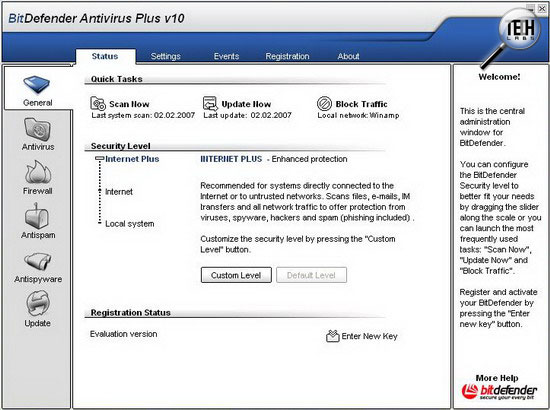Click the Block Traffic icon
Viewport: 550px width, 410px height.
click(324, 104)
